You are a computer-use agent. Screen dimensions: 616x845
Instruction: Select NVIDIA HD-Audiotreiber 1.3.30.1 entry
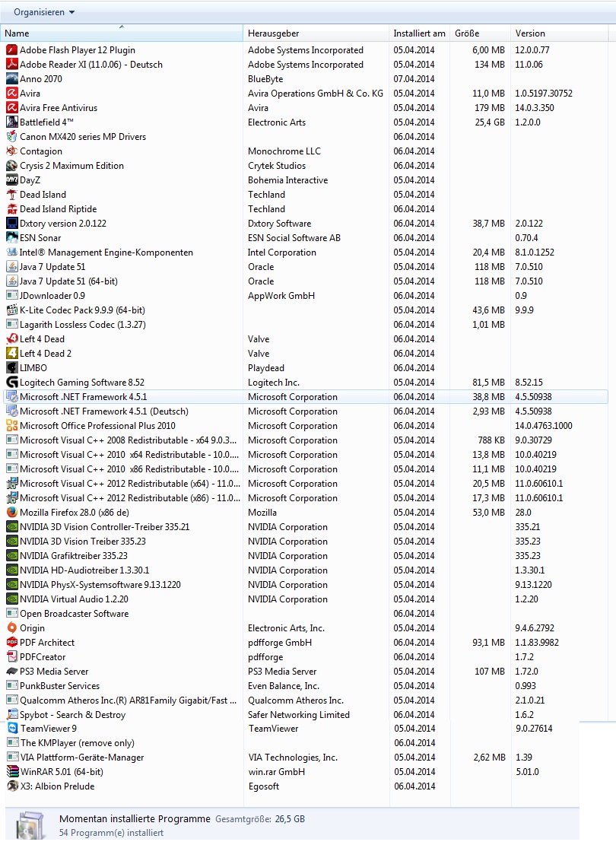coord(306,570)
